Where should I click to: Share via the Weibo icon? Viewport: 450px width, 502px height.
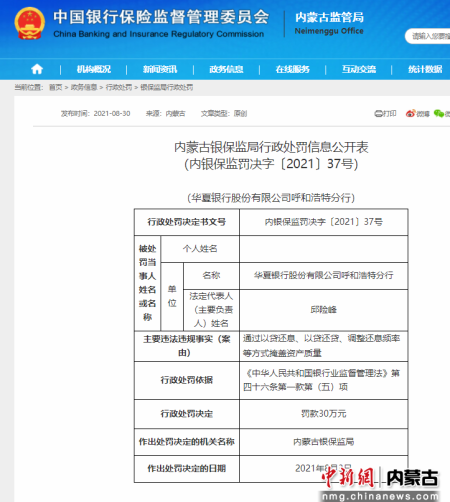point(410,114)
